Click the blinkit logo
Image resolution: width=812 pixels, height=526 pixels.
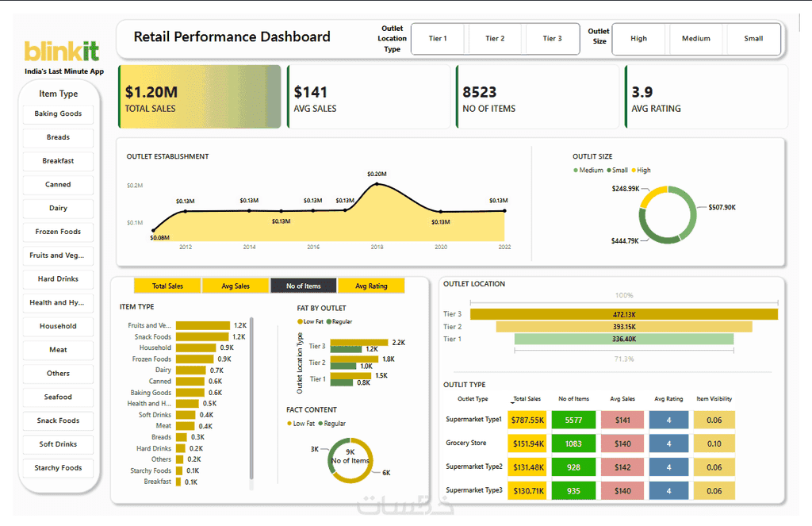62,52
